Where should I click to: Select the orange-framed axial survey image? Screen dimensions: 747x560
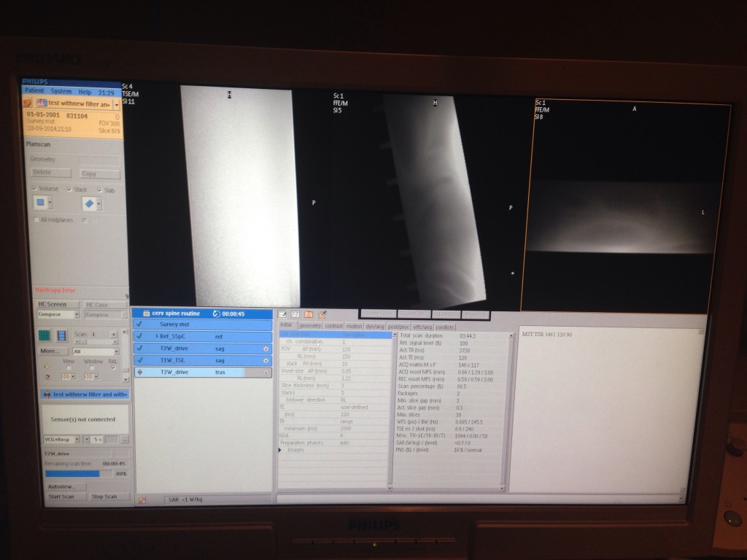625,206
